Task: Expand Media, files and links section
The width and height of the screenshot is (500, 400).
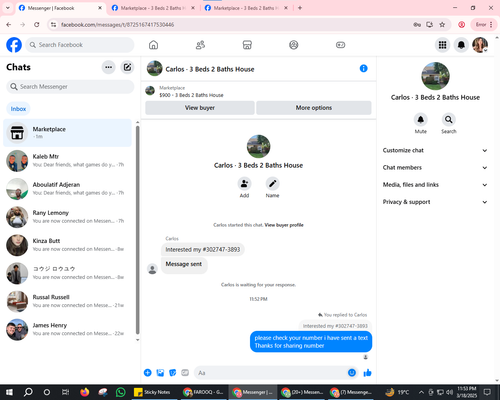Action: [435, 185]
